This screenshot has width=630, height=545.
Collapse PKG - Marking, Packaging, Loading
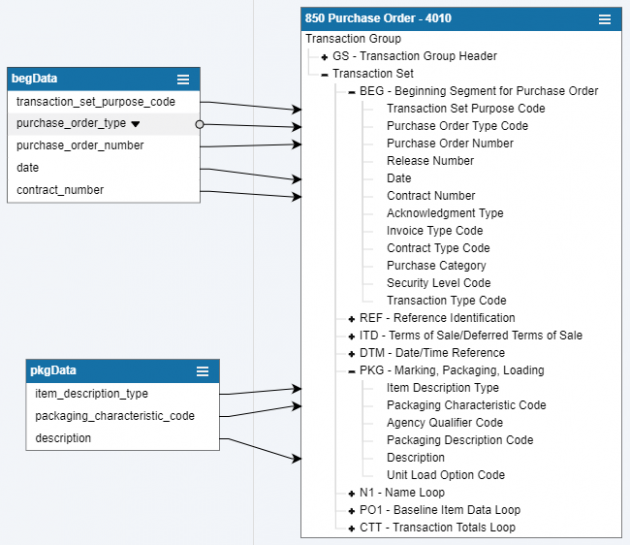coord(352,371)
